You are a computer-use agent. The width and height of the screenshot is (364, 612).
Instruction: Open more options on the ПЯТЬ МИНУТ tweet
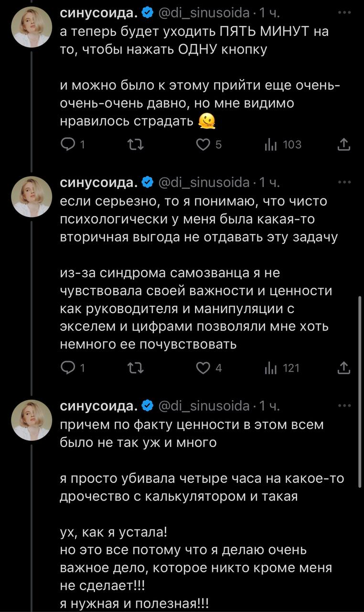coord(344,13)
